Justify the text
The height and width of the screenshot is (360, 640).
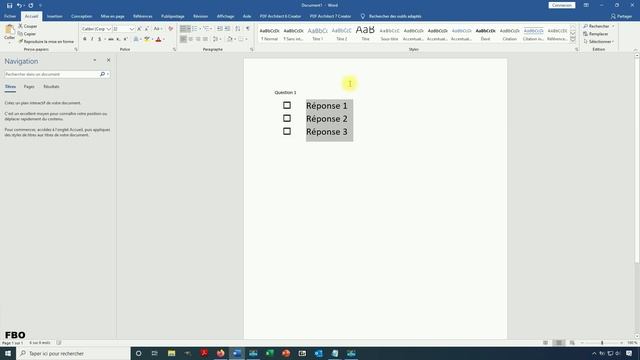tap(205, 39)
